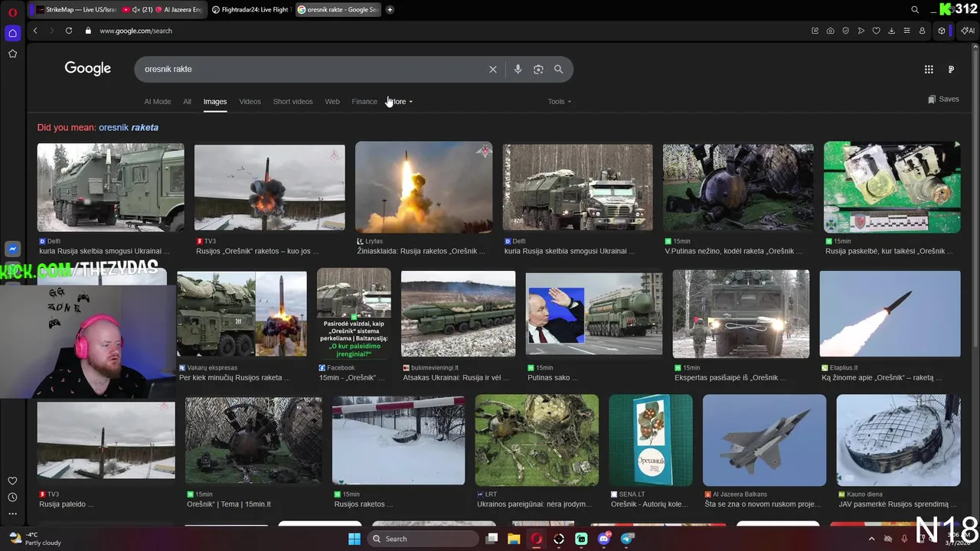Open sidebar three-dots more options
This screenshot has height=551, width=980.
point(12,514)
